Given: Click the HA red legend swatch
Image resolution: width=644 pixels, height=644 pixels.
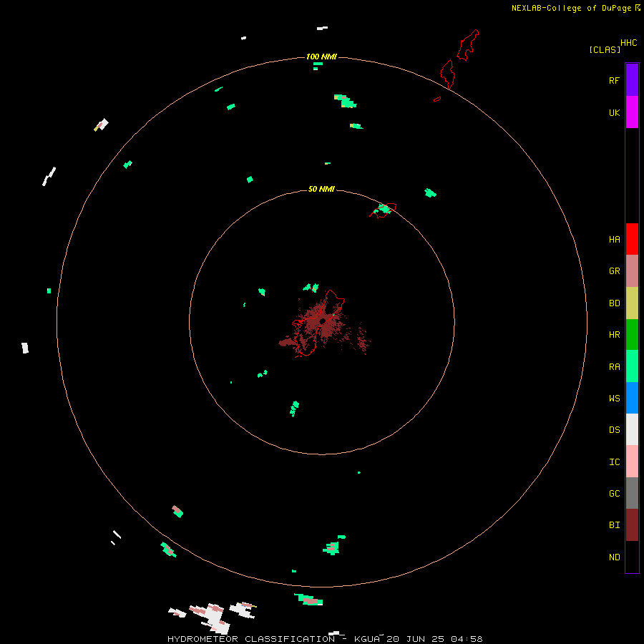Looking at the screenshot, I should pos(632,239).
